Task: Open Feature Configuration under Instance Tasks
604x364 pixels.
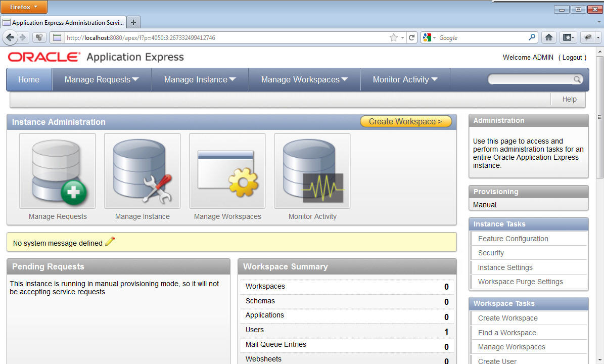Action: (x=513, y=238)
